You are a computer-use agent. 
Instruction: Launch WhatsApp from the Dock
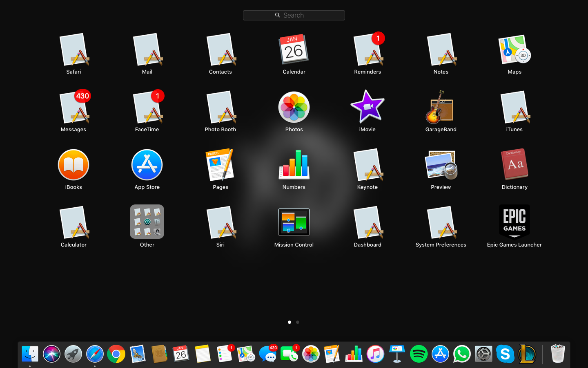coord(462,354)
